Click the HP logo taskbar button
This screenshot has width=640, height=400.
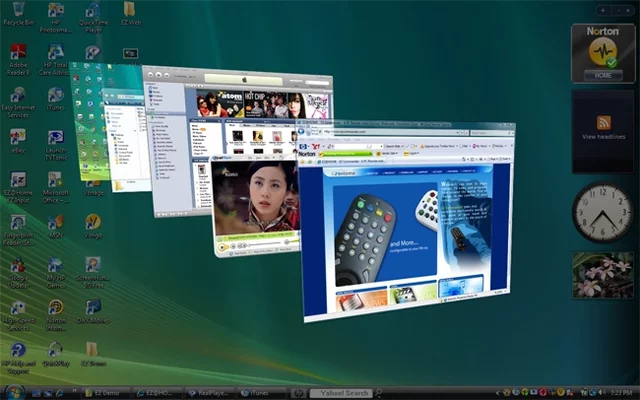click(298, 393)
